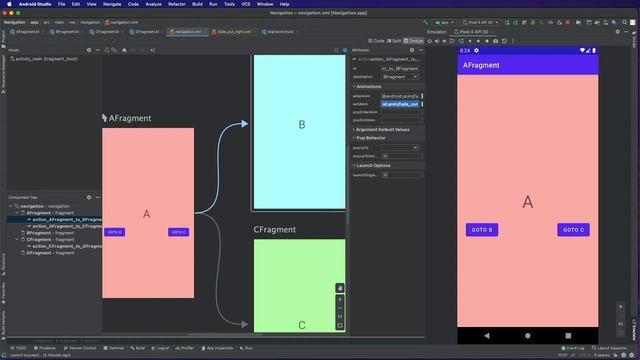This screenshot has width=640, height=360.
Task: Tap GOTO C button in the emulator
Action: [573, 230]
